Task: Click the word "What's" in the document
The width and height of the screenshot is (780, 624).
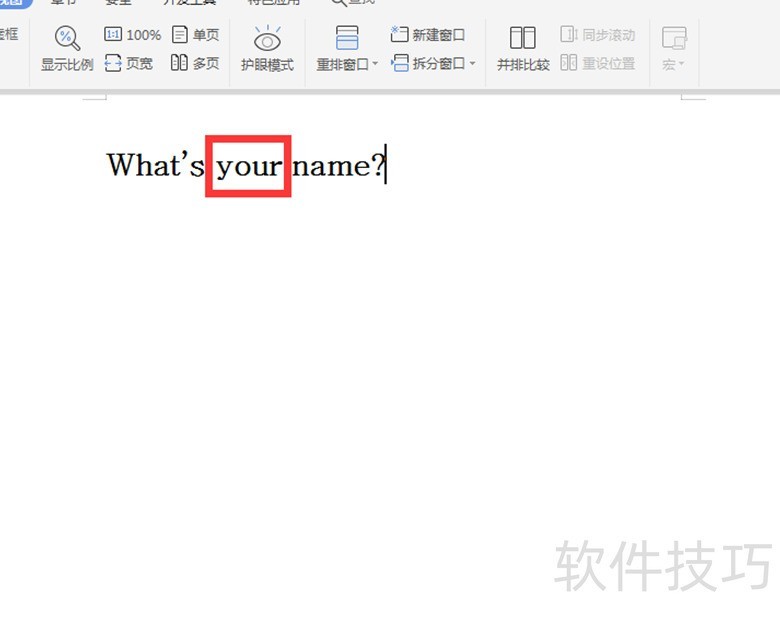Action: [156, 164]
